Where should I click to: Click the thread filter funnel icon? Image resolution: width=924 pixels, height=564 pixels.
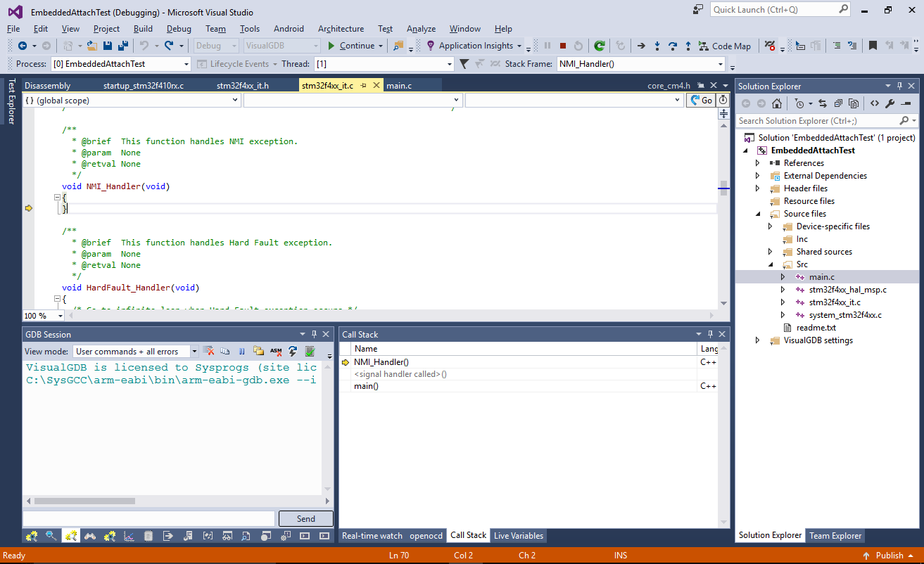(464, 64)
